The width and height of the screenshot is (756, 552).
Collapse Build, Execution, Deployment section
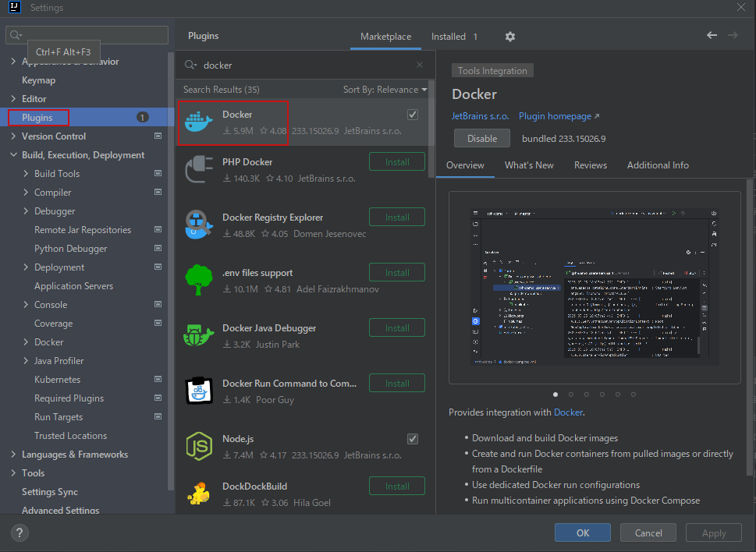click(x=13, y=155)
